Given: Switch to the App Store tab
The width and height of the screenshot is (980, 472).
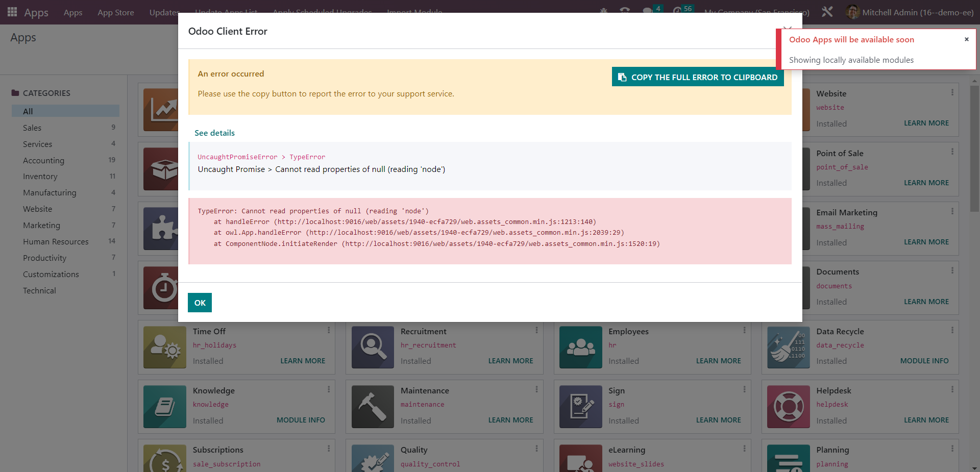Looking at the screenshot, I should 115,12.
